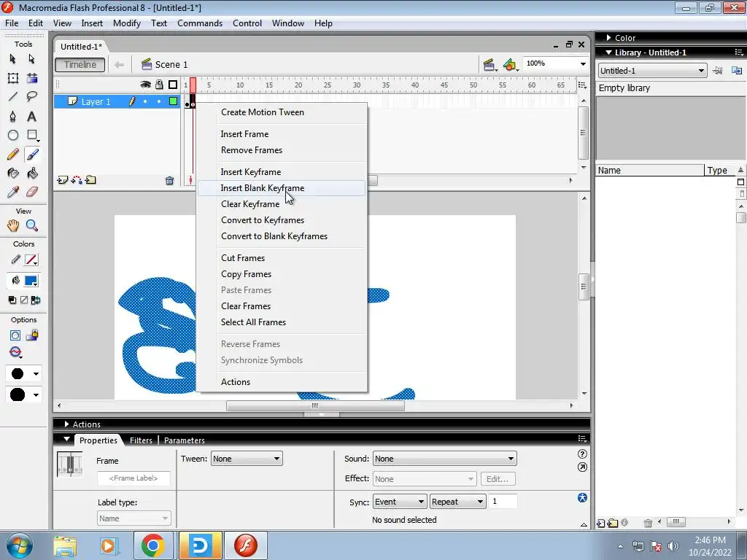
Task: Open the Modify menu
Action: point(127,23)
